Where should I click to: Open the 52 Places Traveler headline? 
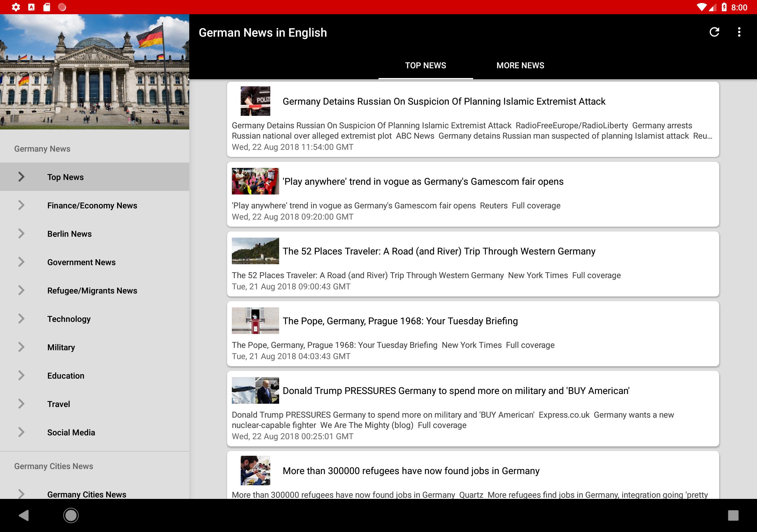click(439, 251)
